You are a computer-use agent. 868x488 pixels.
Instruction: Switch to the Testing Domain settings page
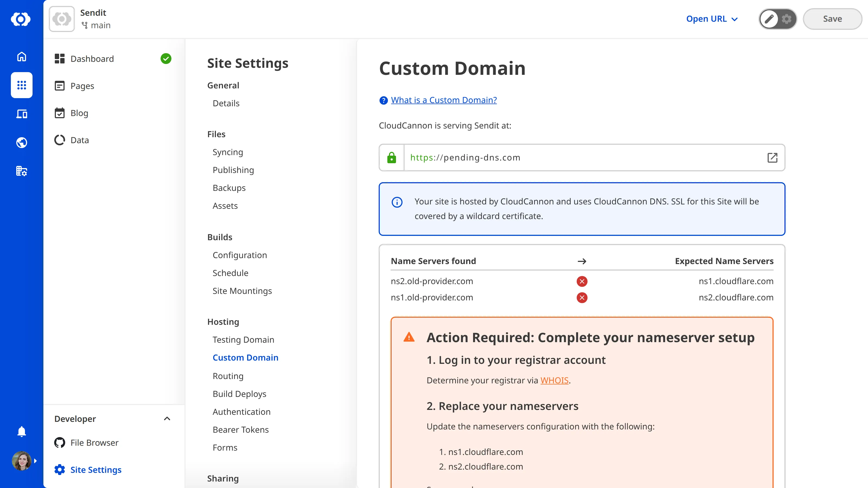coord(243,339)
